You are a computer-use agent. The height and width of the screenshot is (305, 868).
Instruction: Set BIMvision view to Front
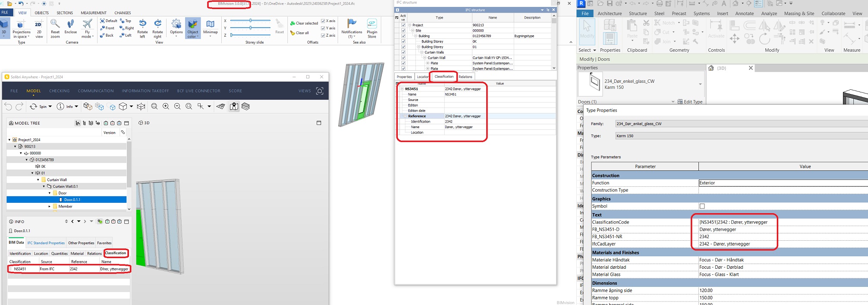click(107, 28)
